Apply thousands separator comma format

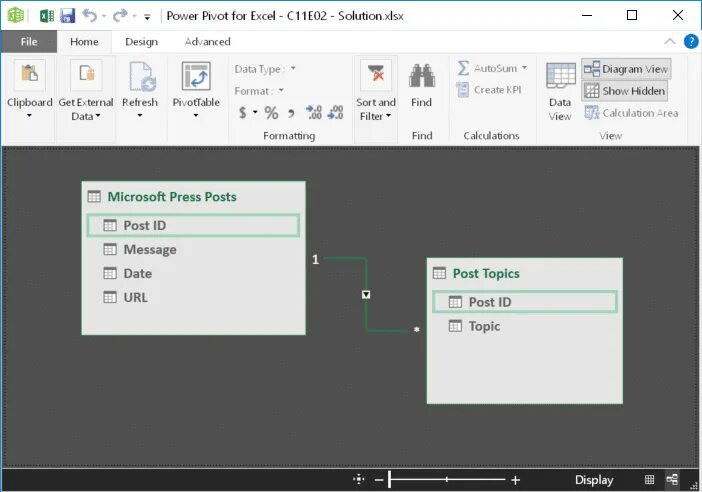pyautogui.click(x=291, y=113)
